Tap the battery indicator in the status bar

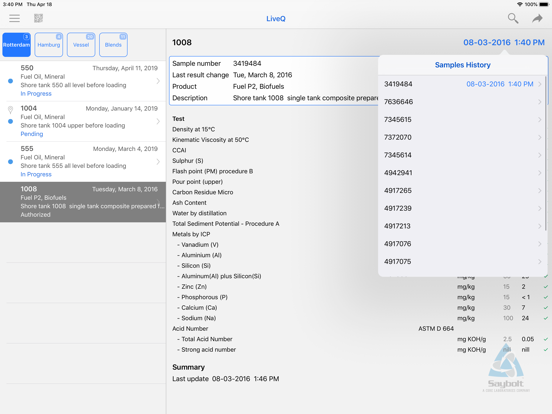(544, 4)
